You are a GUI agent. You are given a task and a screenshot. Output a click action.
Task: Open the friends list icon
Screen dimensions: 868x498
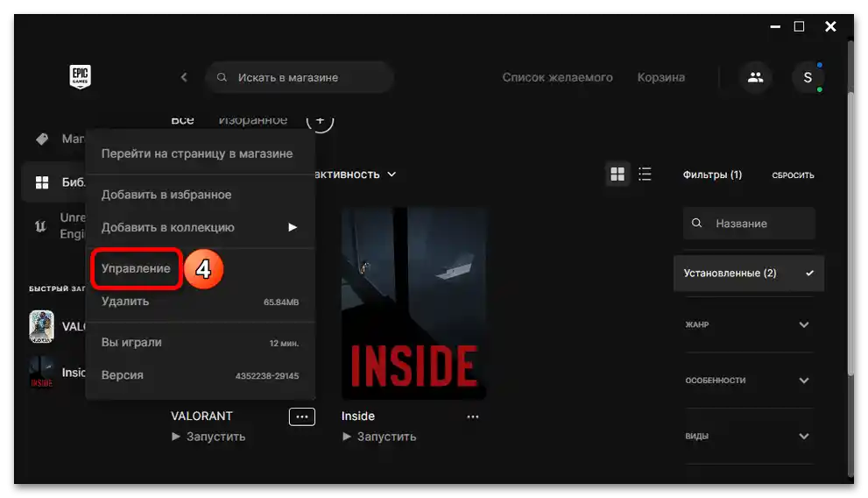click(x=755, y=77)
